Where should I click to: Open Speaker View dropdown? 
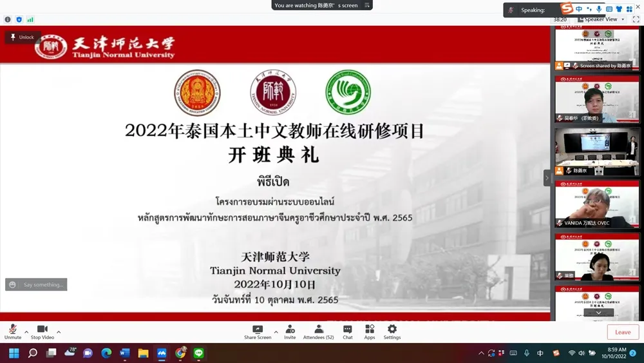tap(601, 19)
